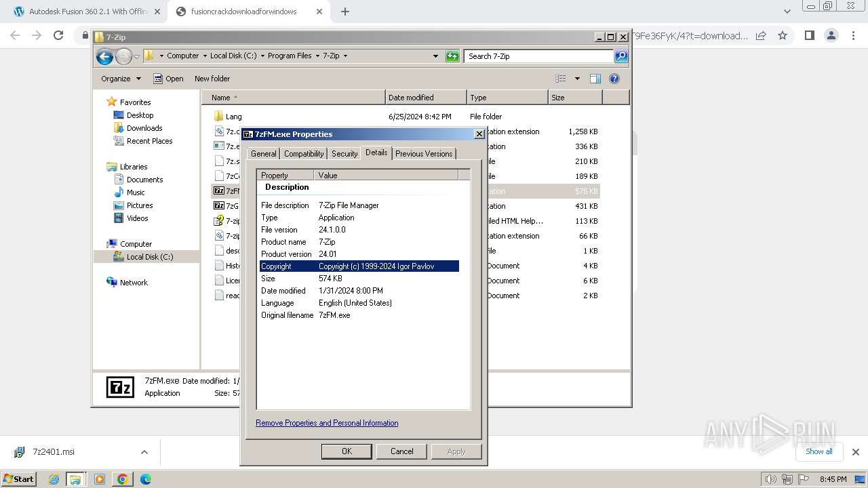Click the Chrome bookmark star icon

(783, 35)
